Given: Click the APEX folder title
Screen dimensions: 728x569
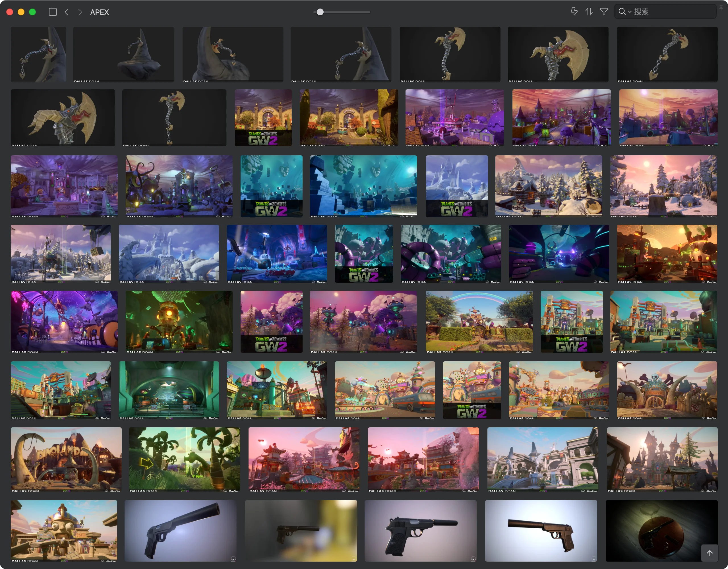Looking at the screenshot, I should click(99, 12).
